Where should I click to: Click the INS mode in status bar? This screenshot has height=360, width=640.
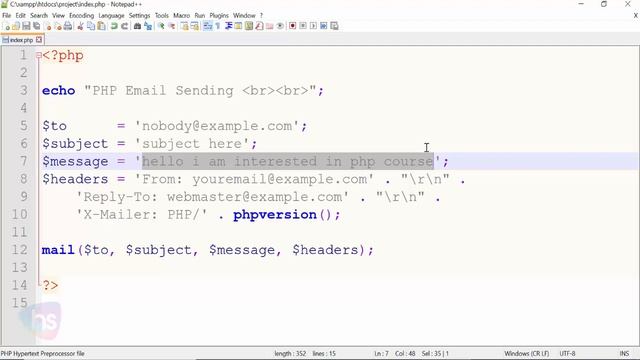624,353
